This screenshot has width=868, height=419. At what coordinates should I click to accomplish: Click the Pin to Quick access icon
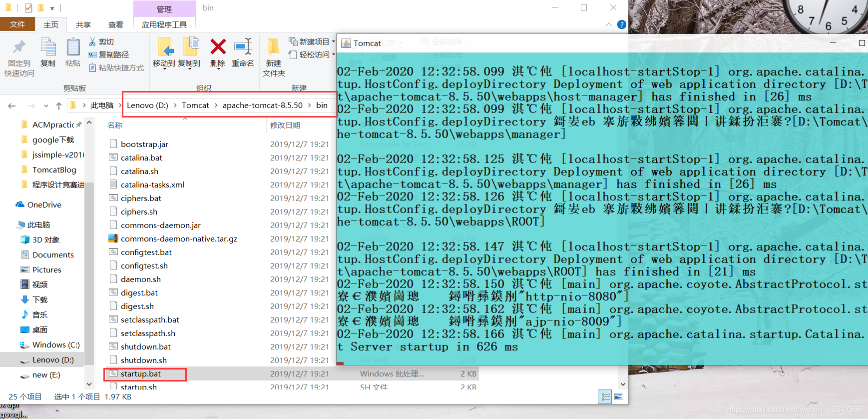19,48
